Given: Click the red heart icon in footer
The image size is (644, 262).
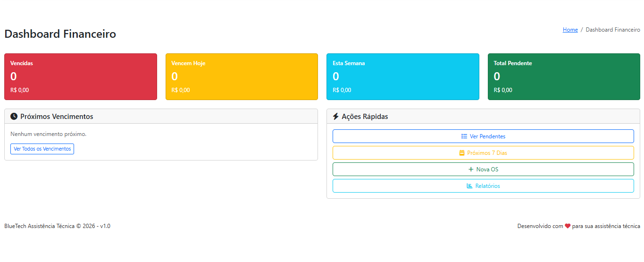Looking at the screenshot, I should (x=568, y=226).
